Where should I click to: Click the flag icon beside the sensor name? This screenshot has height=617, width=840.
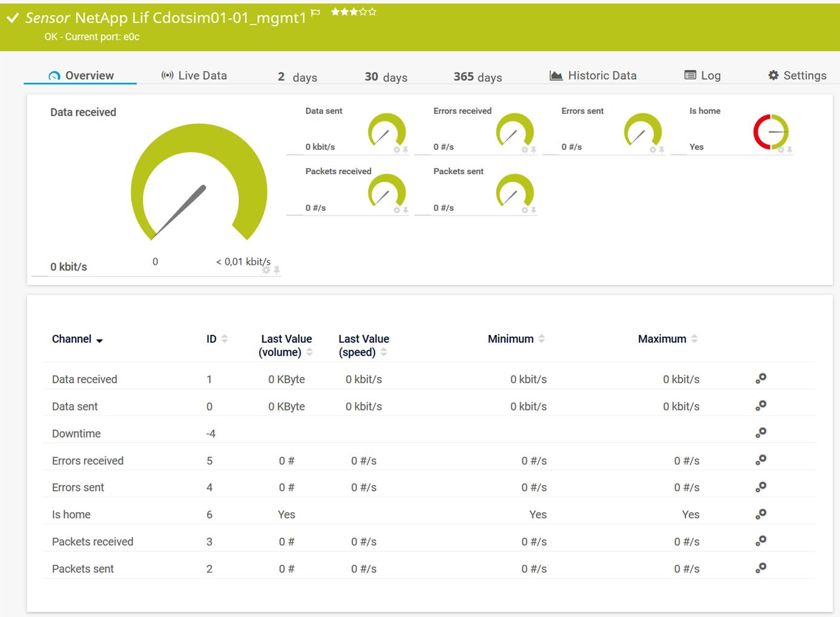[x=315, y=12]
